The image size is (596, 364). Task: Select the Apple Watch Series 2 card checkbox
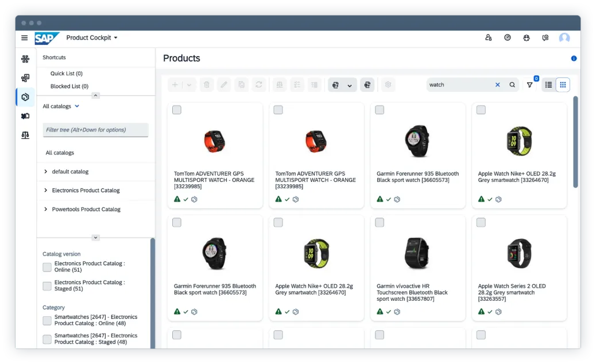[481, 222]
